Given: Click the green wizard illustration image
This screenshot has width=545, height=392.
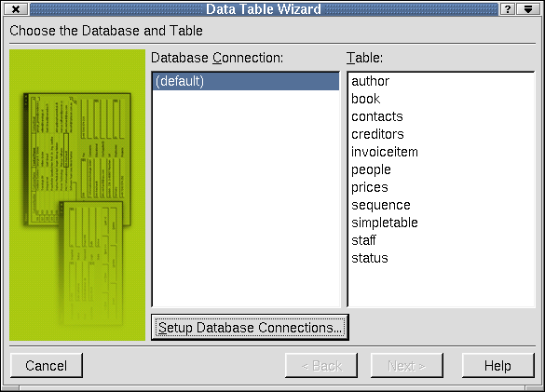Looking at the screenshot, I should point(77,195).
